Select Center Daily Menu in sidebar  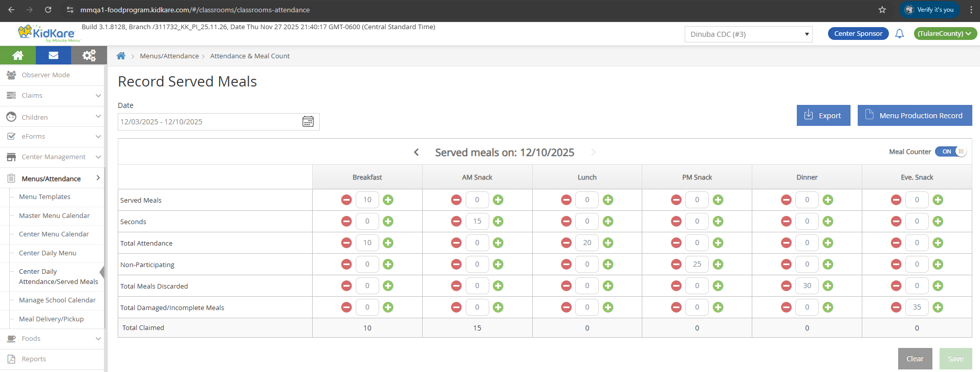tap(48, 253)
